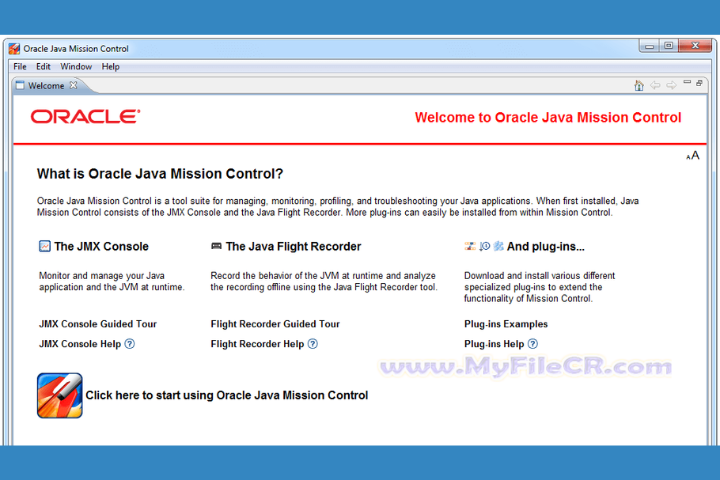The image size is (720, 480).
Task: Click the third plug-ins icon
Action: point(499,246)
